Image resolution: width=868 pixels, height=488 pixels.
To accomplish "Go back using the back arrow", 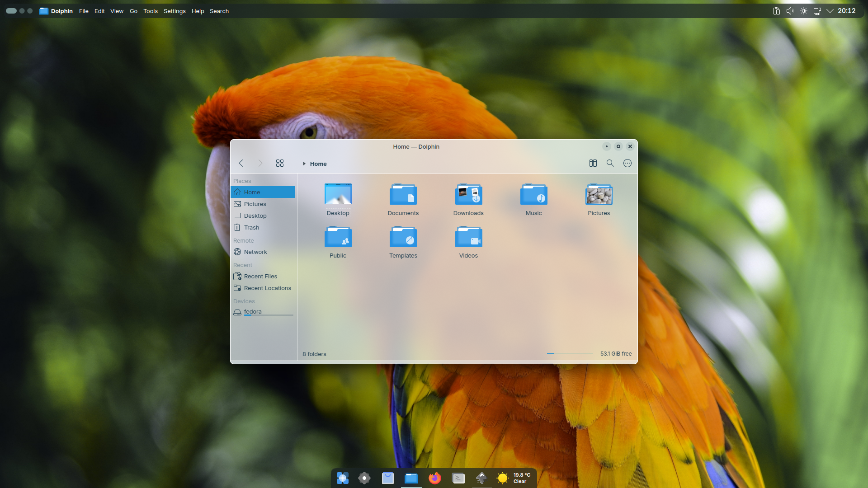I will point(241,163).
